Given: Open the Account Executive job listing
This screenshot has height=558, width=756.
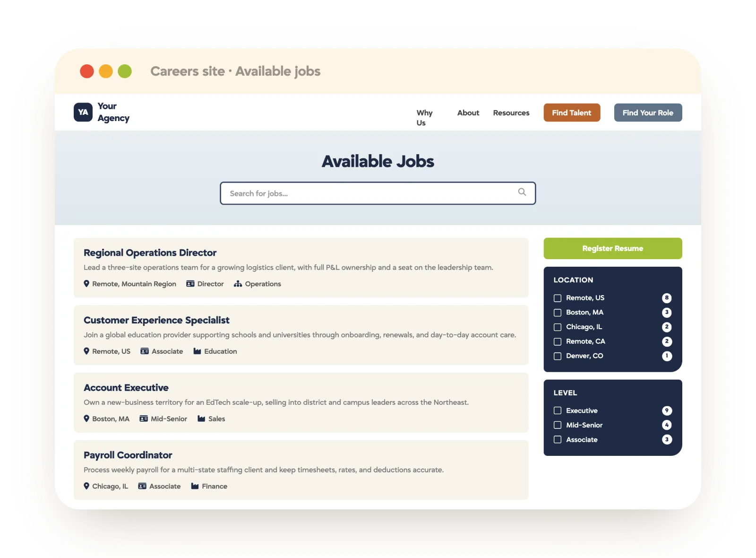Looking at the screenshot, I should (126, 388).
